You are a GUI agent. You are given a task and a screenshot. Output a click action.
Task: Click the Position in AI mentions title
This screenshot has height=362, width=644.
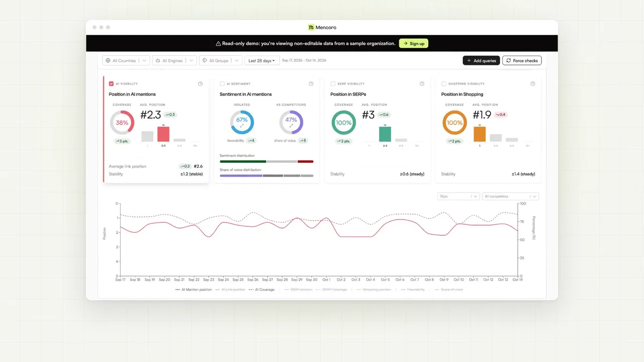132,94
